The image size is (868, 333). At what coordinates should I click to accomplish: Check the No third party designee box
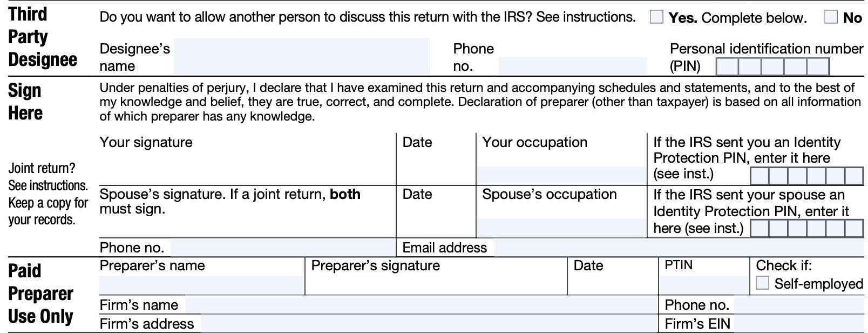[x=831, y=17]
